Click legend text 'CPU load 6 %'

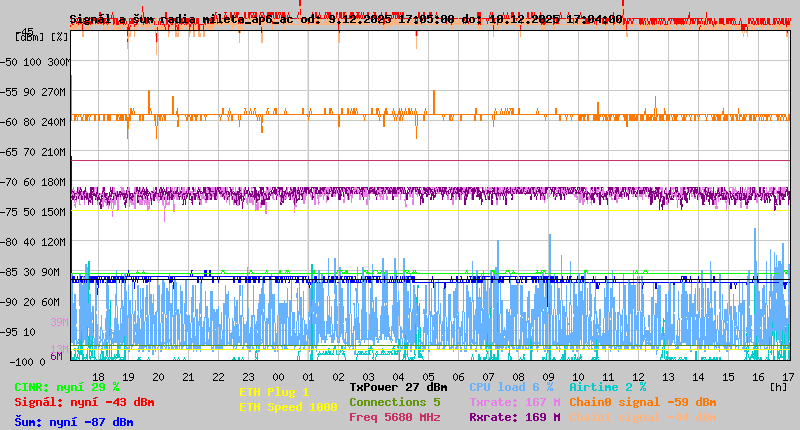tap(511, 387)
